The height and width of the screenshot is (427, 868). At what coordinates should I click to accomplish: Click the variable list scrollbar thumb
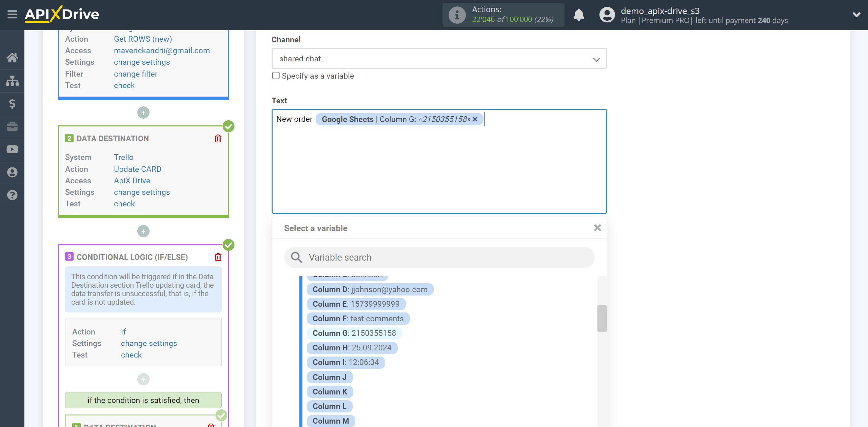[602, 318]
